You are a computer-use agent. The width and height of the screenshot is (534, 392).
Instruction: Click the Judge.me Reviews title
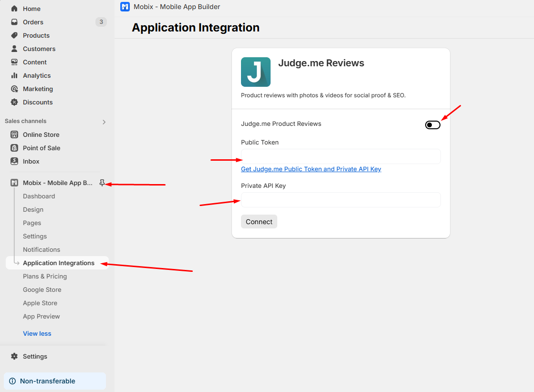coord(321,63)
